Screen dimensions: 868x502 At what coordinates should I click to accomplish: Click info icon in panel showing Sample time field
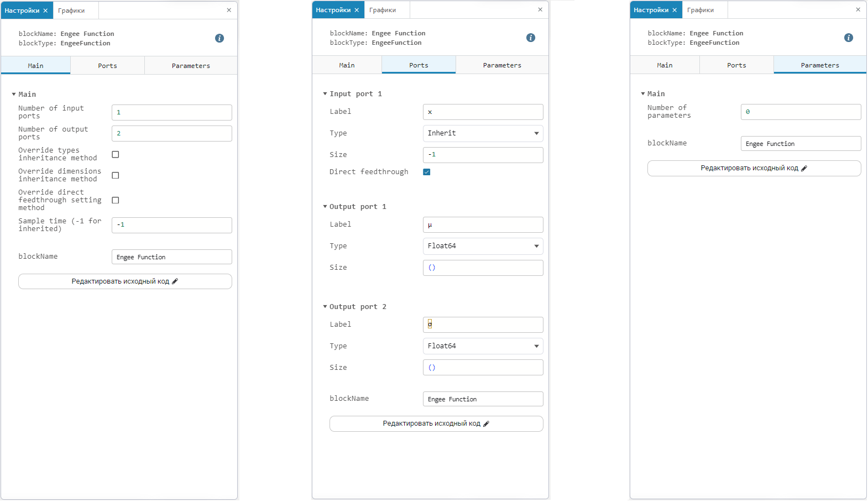pyautogui.click(x=219, y=38)
